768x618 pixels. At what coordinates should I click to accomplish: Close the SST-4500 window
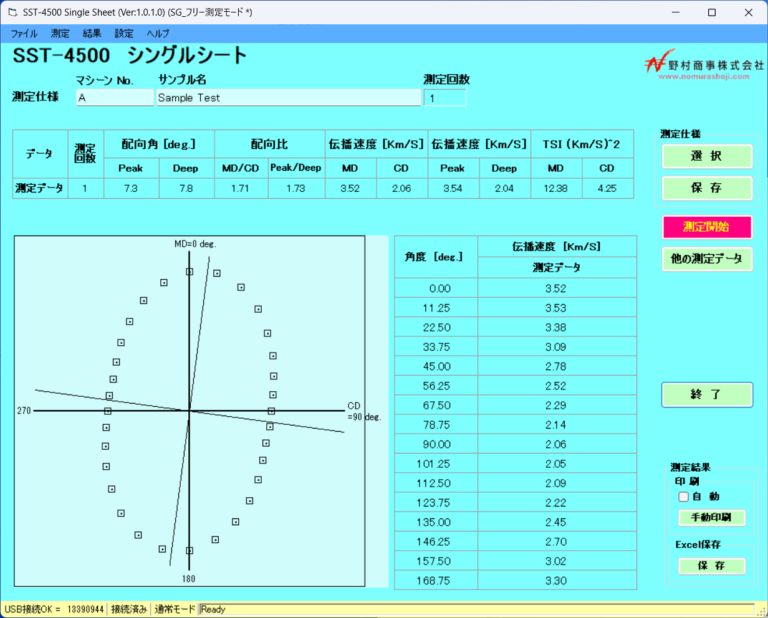748,12
